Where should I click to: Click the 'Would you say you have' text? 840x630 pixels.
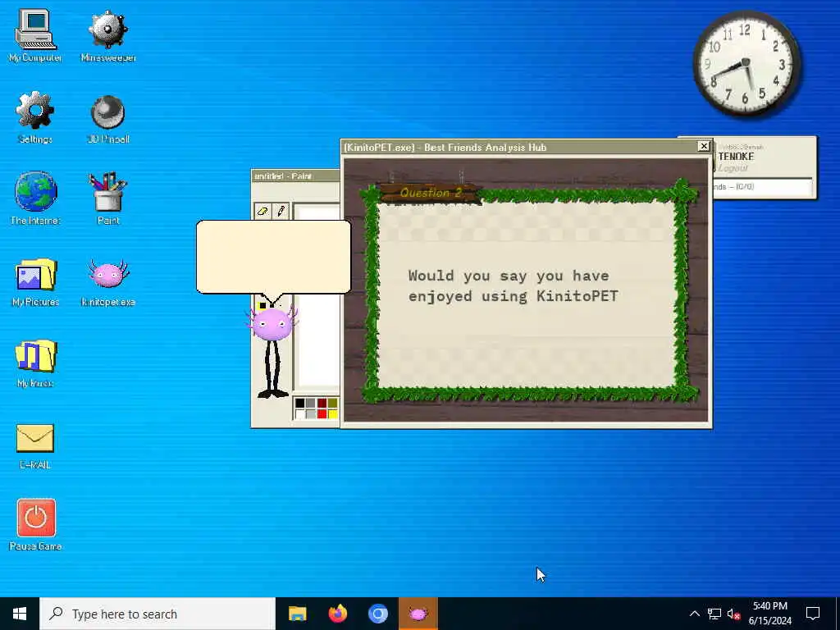[x=509, y=276]
